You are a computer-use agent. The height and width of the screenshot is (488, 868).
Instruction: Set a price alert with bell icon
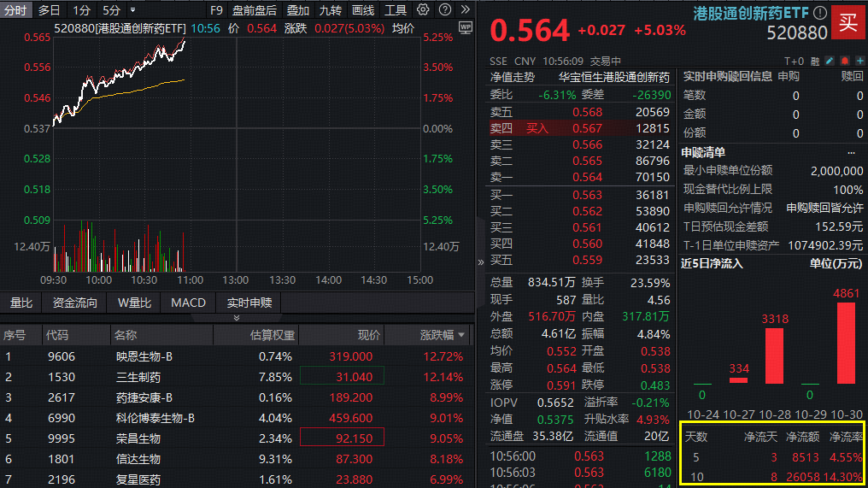844,62
